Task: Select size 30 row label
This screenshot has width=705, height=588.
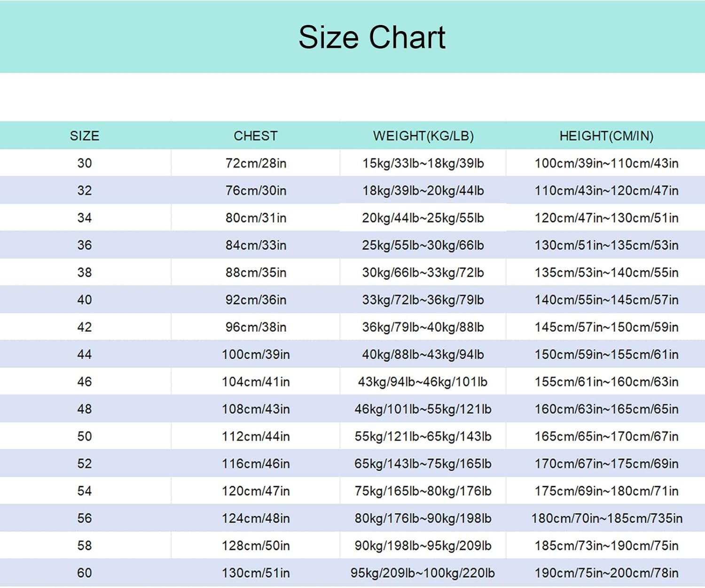Action: pos(85,163)
